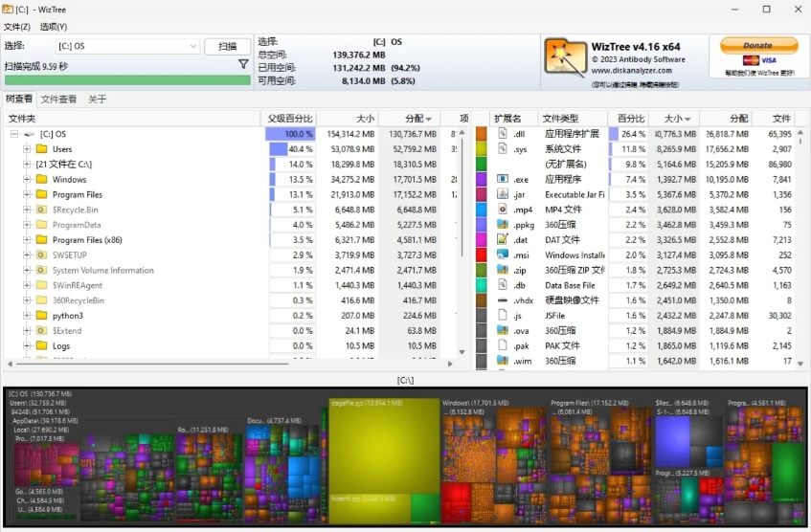The height and width of the screenshot is (532, 811).
Task: Switch to the 文件查看 tab
Action: tap(58, 99)
